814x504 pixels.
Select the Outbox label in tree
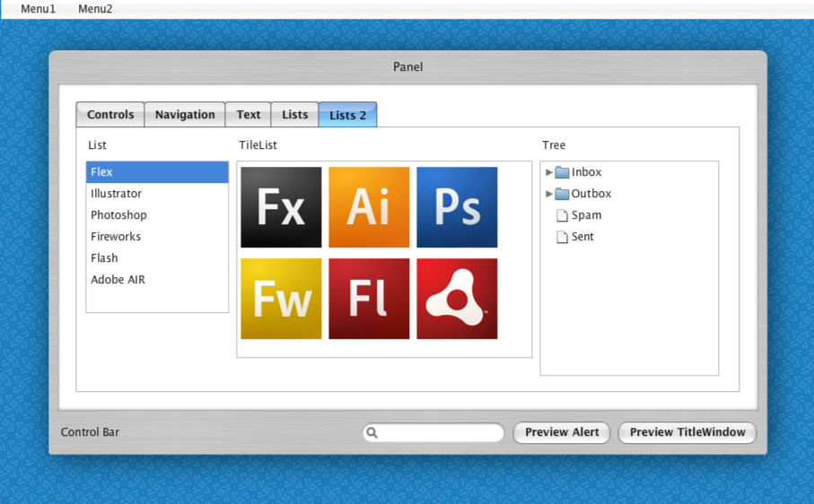pyautogui.click(x=591, y=194)
